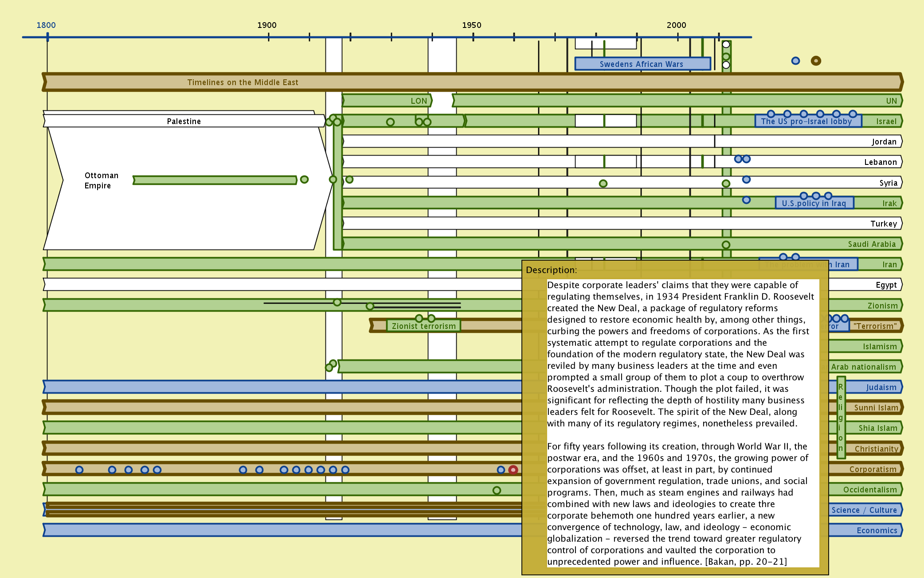Click the 1800 start marker on time axis

[x=47, y=37]
